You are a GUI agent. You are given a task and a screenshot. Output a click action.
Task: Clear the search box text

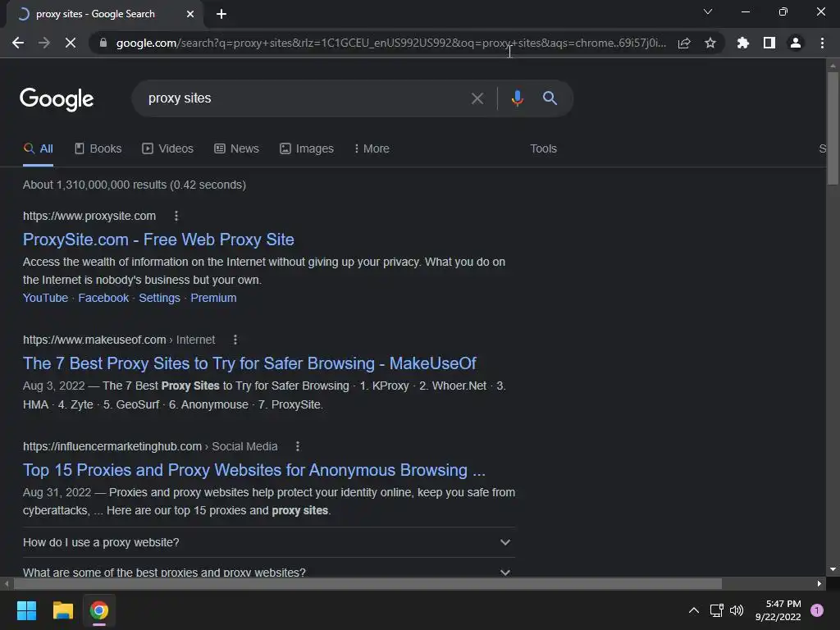(477, 98)
